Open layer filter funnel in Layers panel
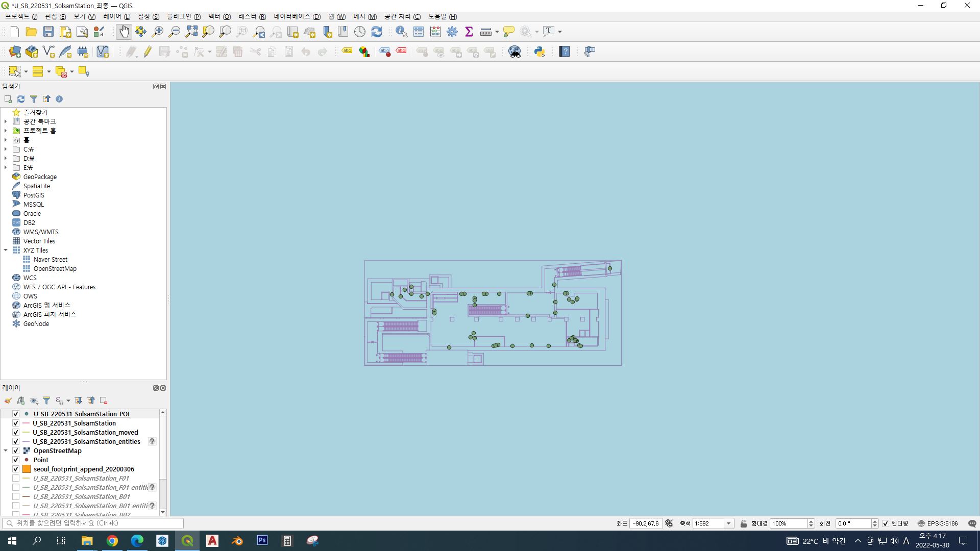 pyautogui.click(x=46, y=400)
